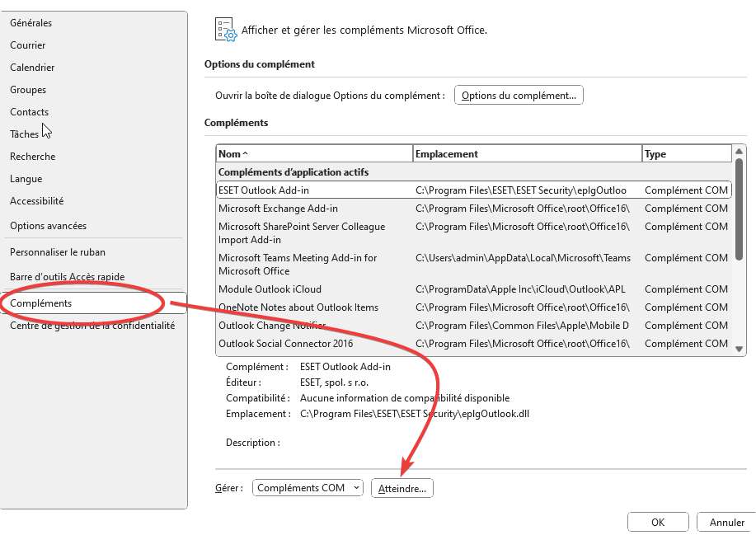This screenshot has width=756, height=535.
Task: Click the add-ins list scroll down arrow
Action: coord(739,349)
